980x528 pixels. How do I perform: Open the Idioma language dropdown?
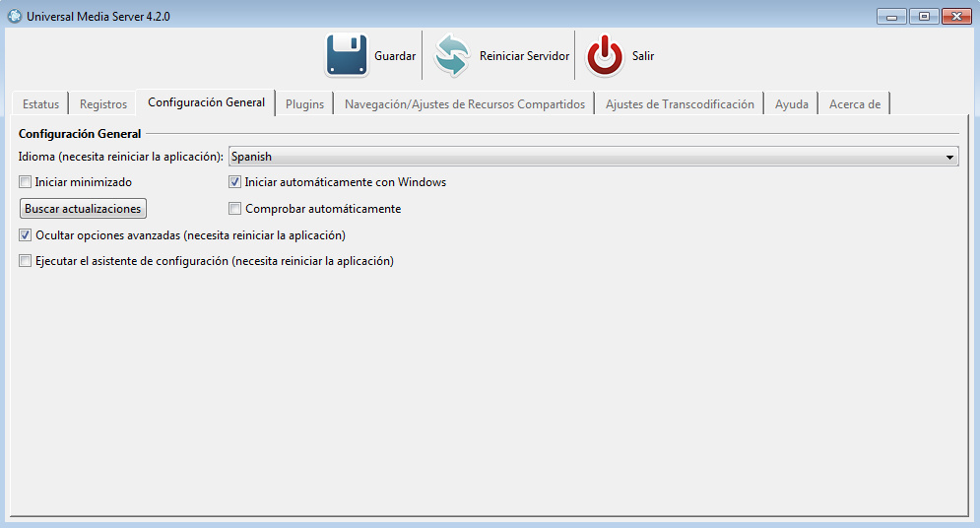click(593, 157)
